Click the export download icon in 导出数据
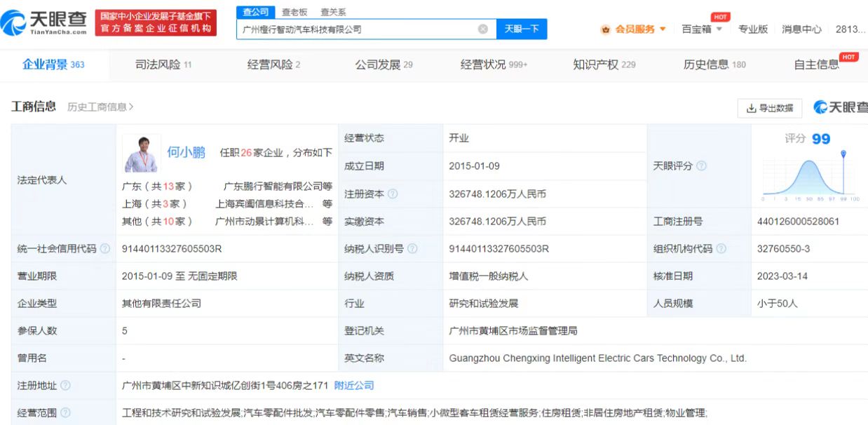 click(751, 108)
